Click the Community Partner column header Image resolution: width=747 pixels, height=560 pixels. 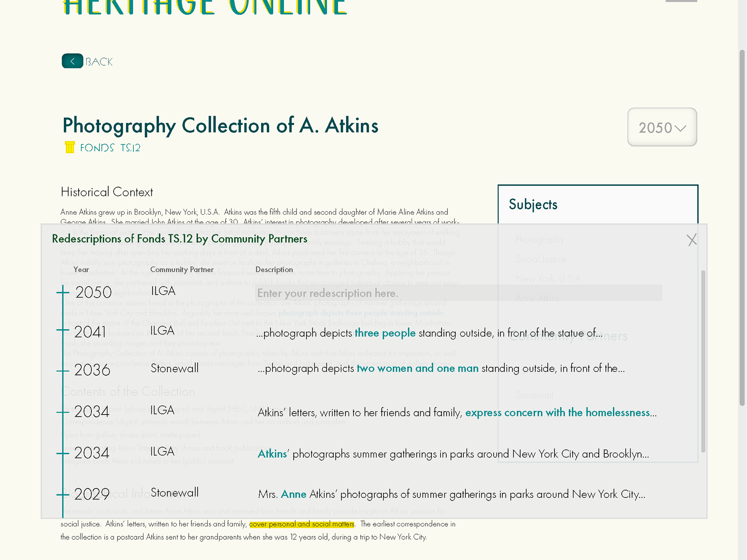click(x=182, y=269)
